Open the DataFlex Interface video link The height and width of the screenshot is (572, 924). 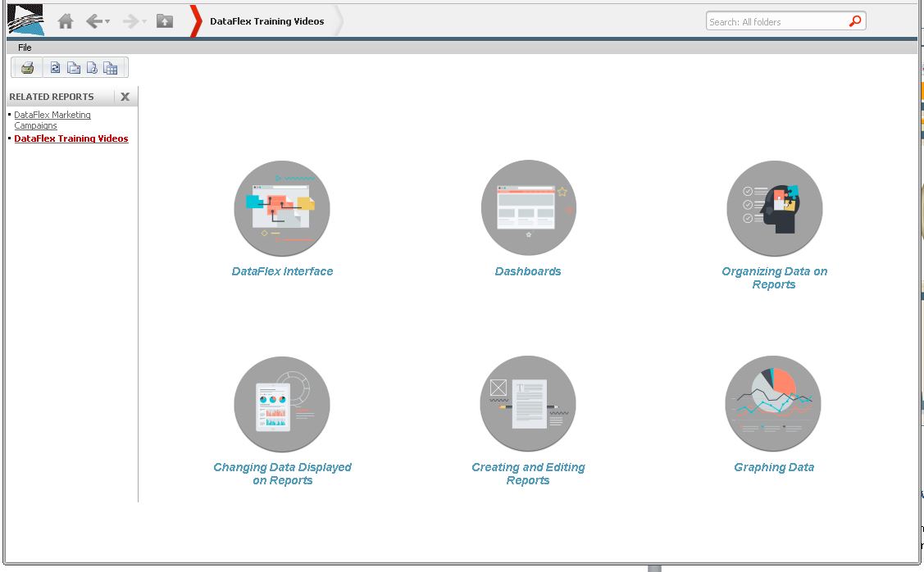(282, 271)
